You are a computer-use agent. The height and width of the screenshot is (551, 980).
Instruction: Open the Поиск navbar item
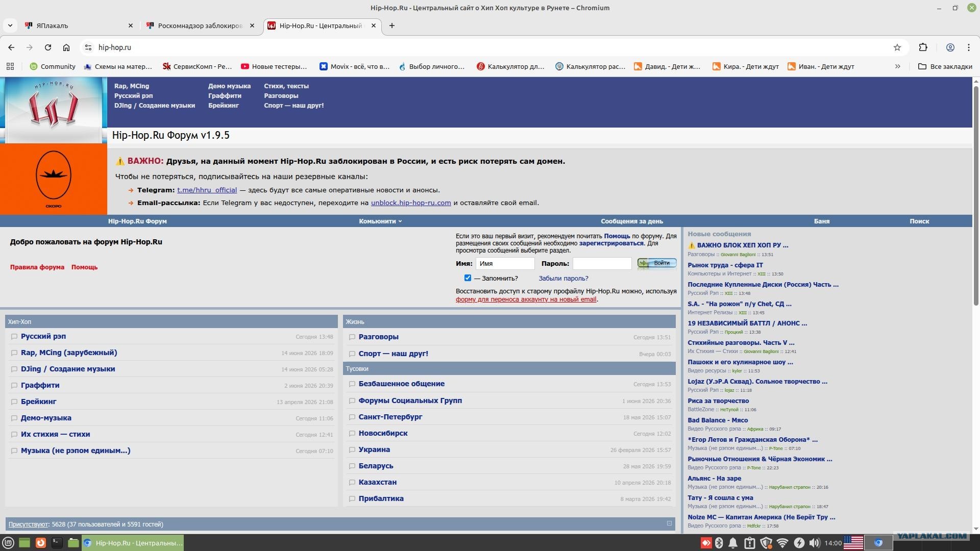click(919, 221)
